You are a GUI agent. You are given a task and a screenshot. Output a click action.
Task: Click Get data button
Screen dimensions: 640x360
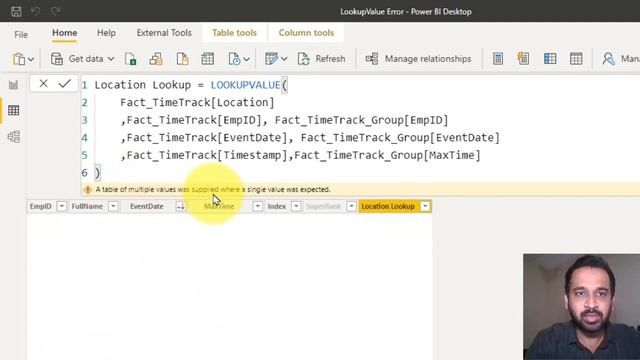[77, 59]
